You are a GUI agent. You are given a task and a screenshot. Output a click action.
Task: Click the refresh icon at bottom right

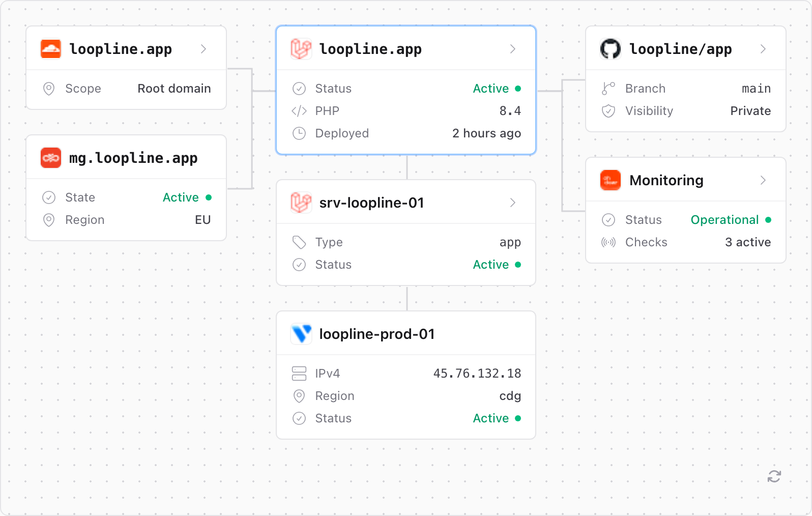tap(774, 476)
